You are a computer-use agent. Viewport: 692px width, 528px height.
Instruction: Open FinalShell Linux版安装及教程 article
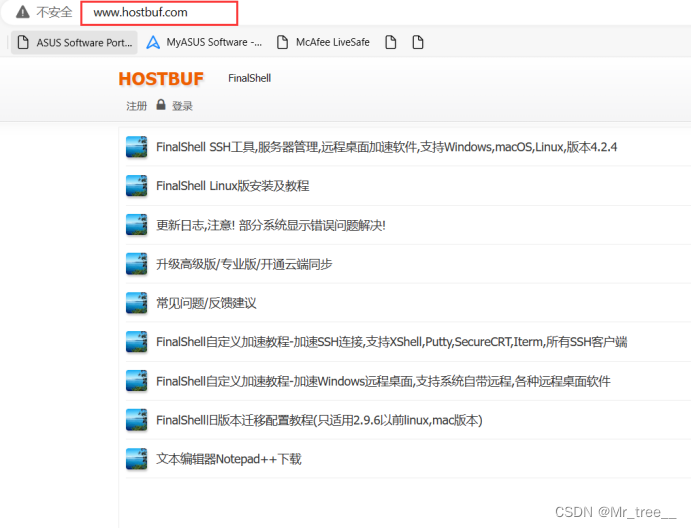[x=233, y=186]
